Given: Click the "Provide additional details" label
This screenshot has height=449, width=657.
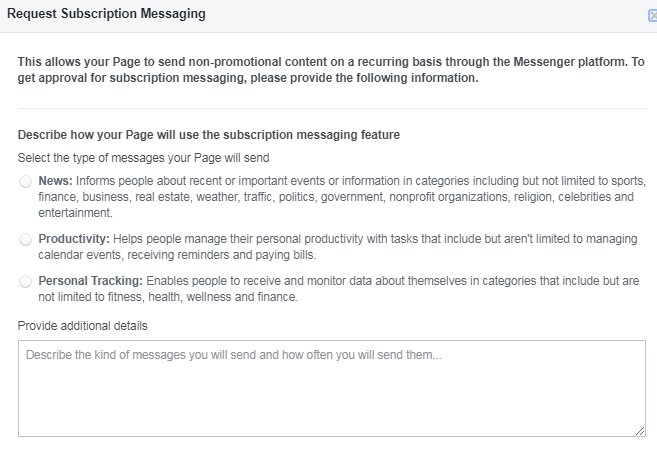Looking at the screenshot, I should point(83,326).
